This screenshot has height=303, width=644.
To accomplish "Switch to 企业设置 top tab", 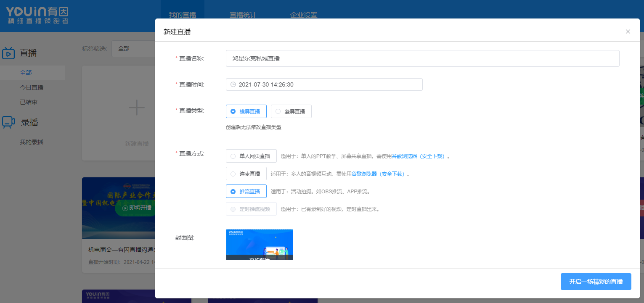I will tap(304, 15).
